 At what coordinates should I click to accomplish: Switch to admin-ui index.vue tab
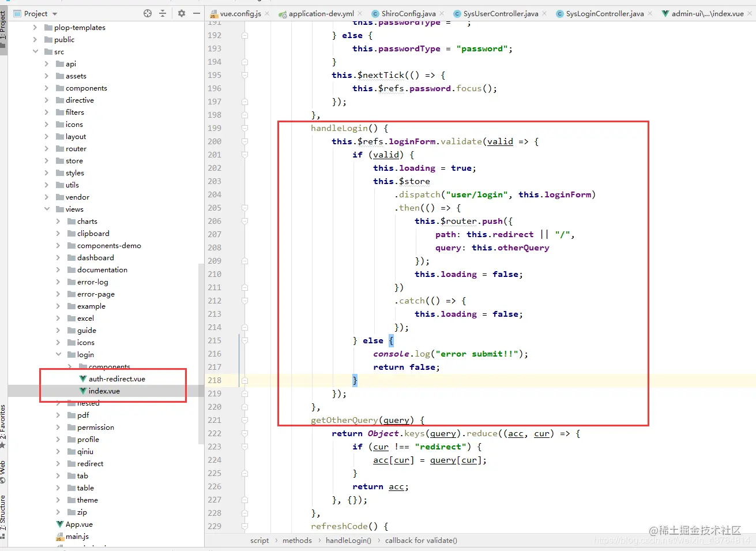click(708, 13)
